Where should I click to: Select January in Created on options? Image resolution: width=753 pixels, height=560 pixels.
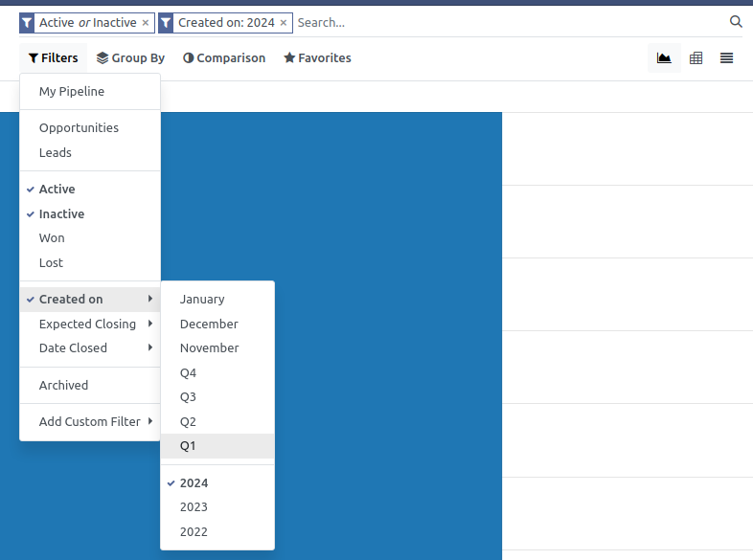point(217,299)
